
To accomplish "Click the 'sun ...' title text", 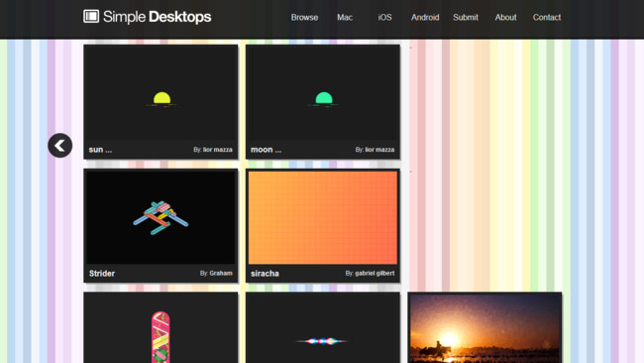I will tap(100, 150).
